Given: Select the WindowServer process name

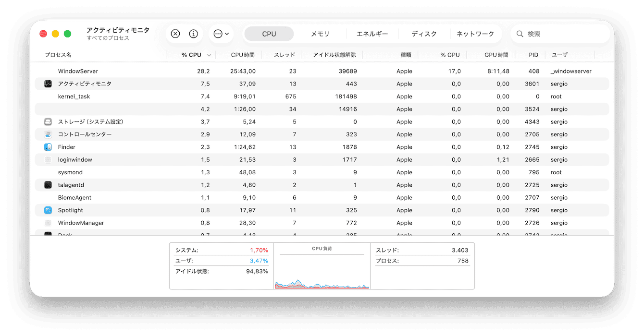Looking at the screenshot, I should tap(78, 71).
